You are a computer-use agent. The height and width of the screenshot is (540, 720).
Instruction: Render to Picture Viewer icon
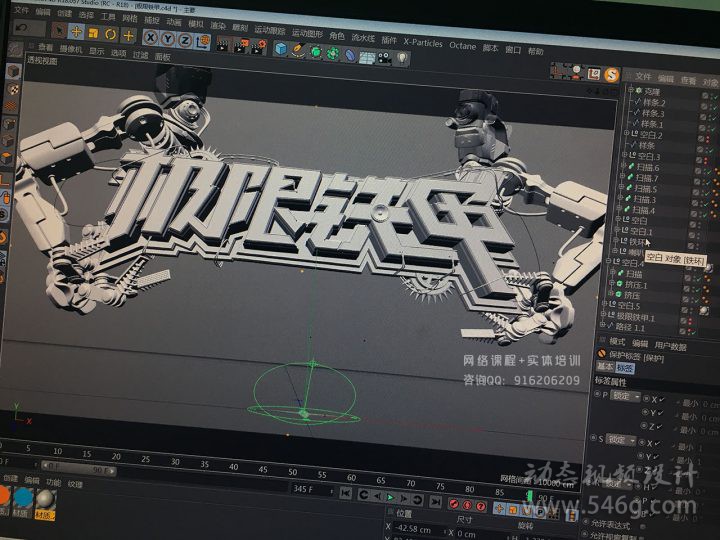tap(241, 45)
